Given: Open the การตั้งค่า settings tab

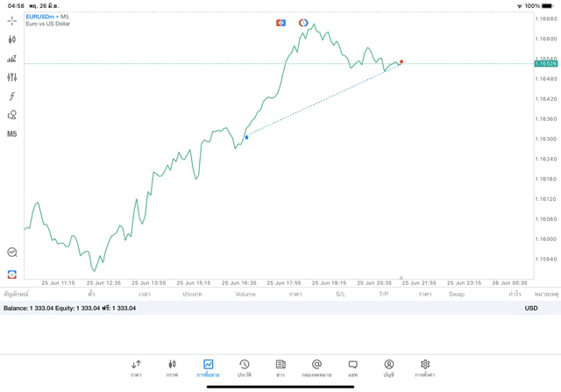Looking at the screenshot, I should tap(425, 368).
